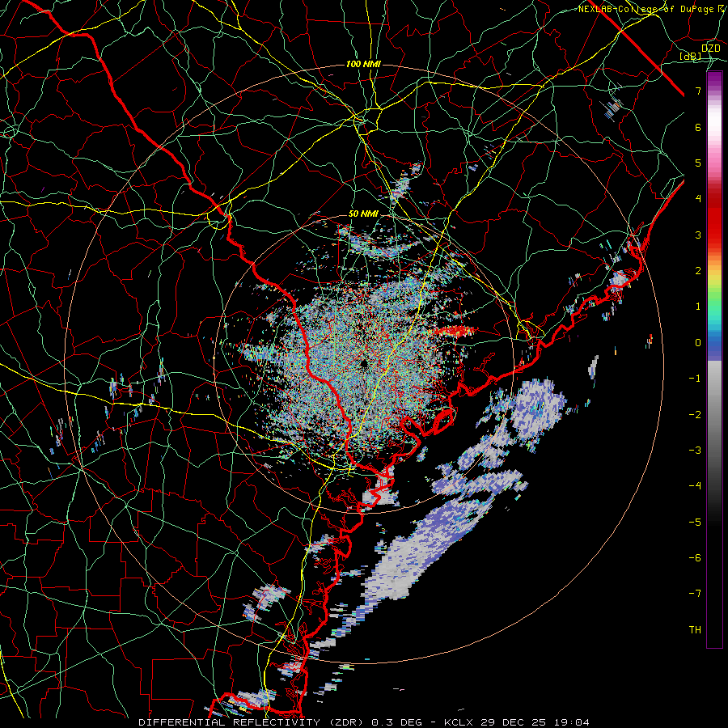Click the "[dB]" units label
Viewport: 728px width, 728px height.
pyautogui.click(x=691, y=56)
